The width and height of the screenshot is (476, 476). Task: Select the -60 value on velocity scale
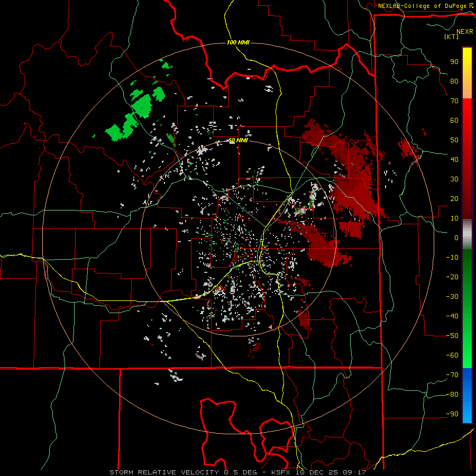click(x=452, y=355)
